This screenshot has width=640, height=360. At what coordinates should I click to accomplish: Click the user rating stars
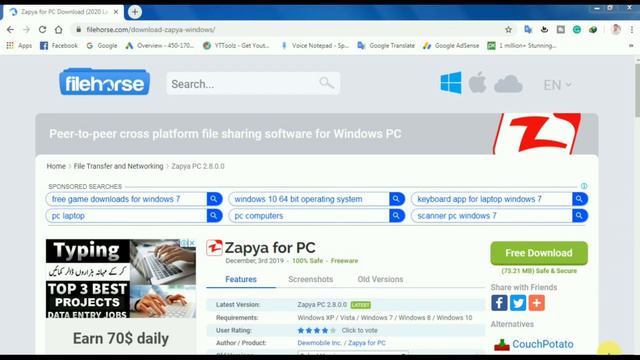[317, 330]
